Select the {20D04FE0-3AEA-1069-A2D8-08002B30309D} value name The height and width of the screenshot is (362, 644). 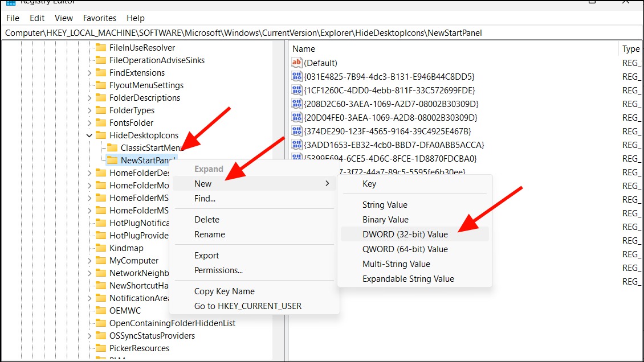tap(390, 118)
